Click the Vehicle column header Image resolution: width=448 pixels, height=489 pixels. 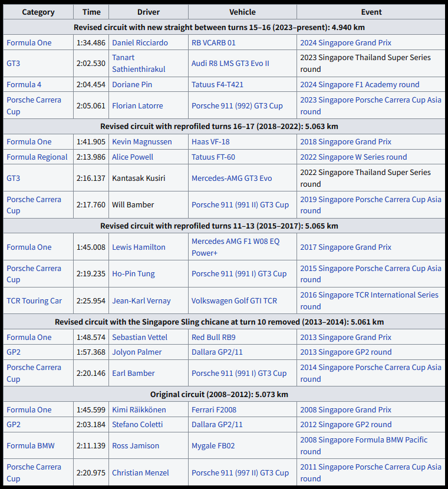tap(242, 12)
